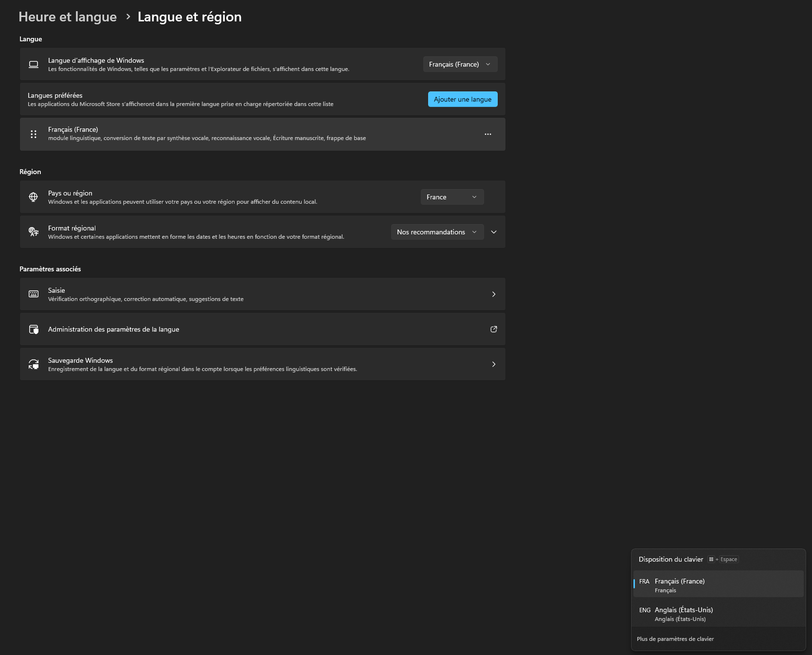Viewport: 812px width, 655px height.
Task: Open Sauvegarde Windows settings chevron
Action: coord(493,364)
